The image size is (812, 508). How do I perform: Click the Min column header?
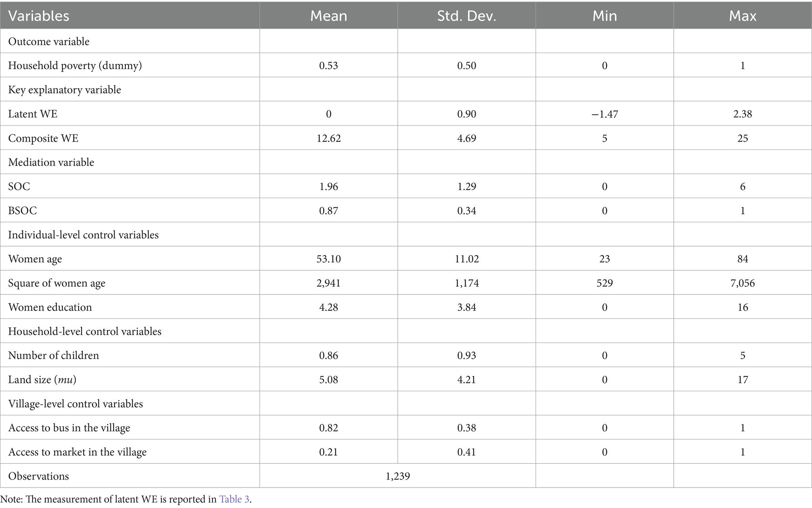point(604,16)
